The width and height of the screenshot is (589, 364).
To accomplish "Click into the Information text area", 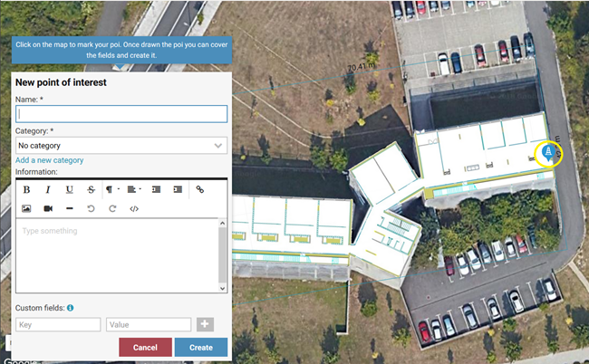I will (x=117, y=255).
